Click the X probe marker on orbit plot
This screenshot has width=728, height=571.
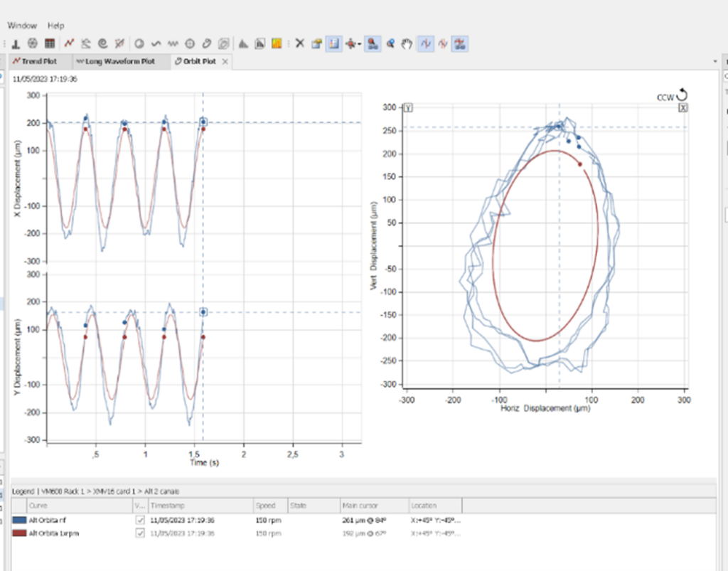[x=682, y=107]
